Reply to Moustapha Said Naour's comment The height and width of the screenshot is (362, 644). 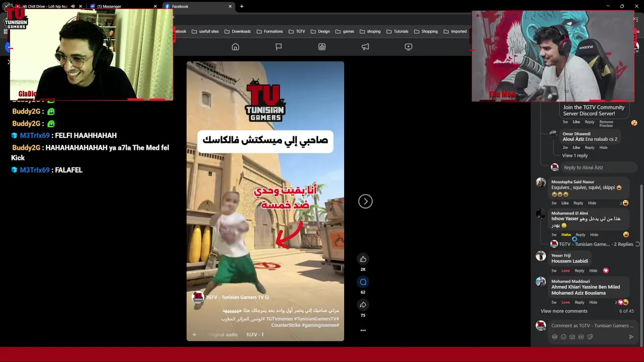(578, 203)
